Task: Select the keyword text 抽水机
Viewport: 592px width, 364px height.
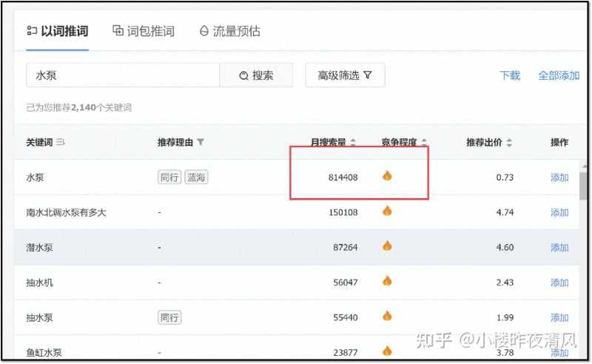Action: (x=39, y=283)
